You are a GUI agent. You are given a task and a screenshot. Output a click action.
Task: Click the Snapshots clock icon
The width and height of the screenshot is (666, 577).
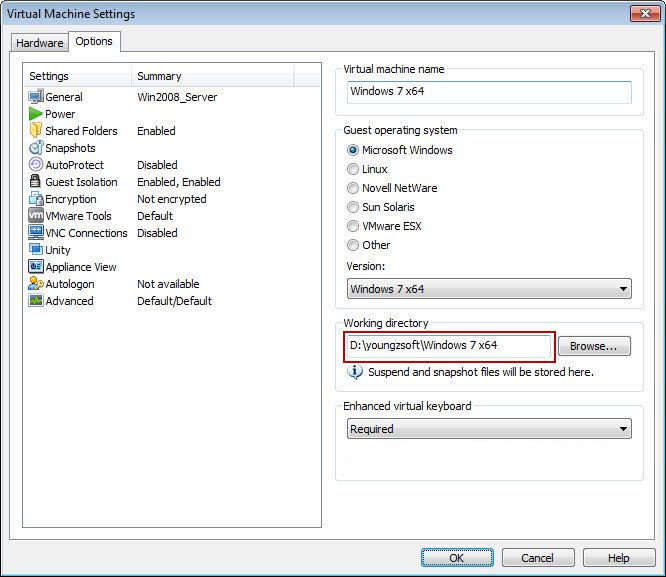[36, 147]
